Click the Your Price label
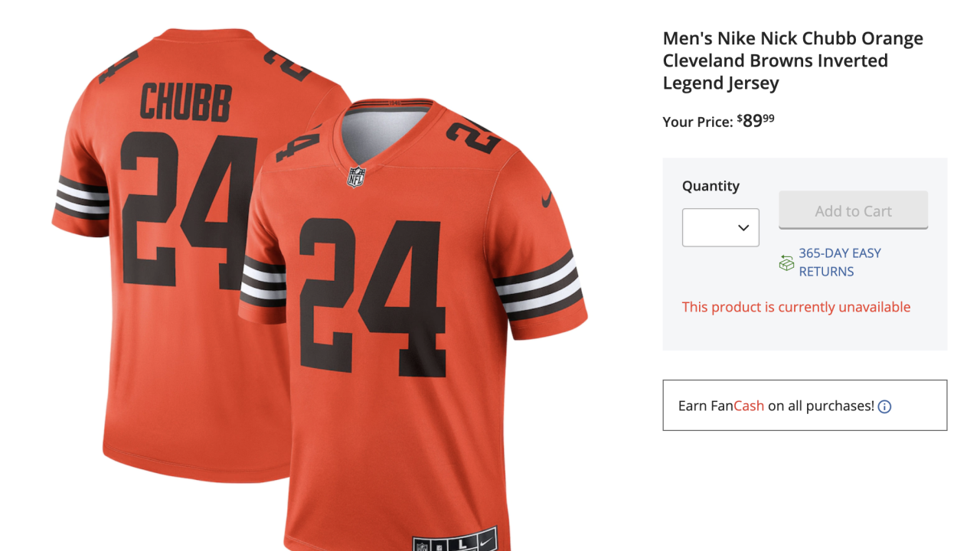Image resolution: width=980 pixels, height=551 pixels. click(697, 122)
